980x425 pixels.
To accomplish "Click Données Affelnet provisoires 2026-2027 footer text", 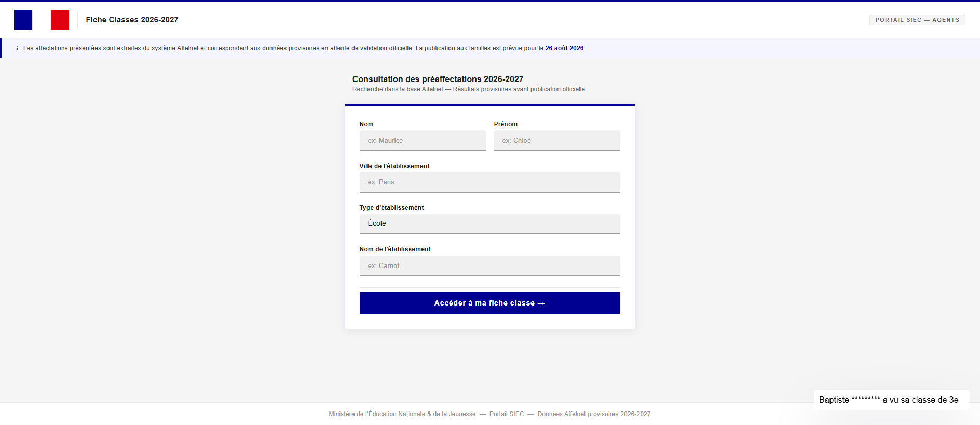I will tap(594, 414).
